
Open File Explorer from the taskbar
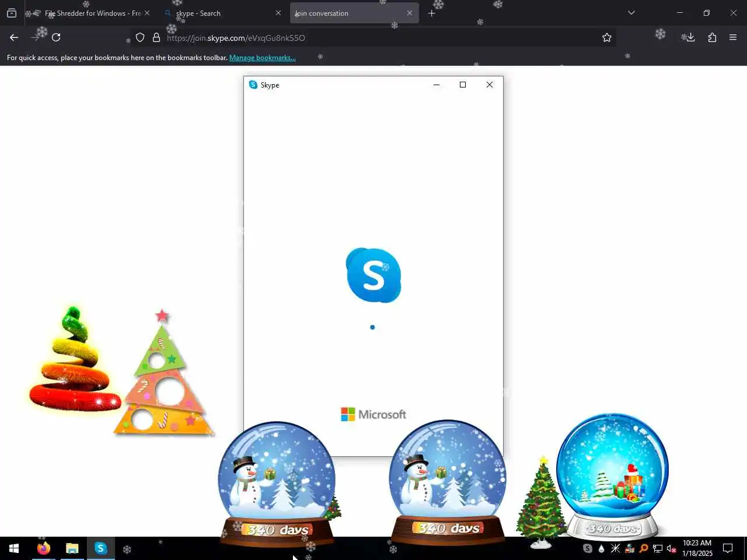point(72,548)
